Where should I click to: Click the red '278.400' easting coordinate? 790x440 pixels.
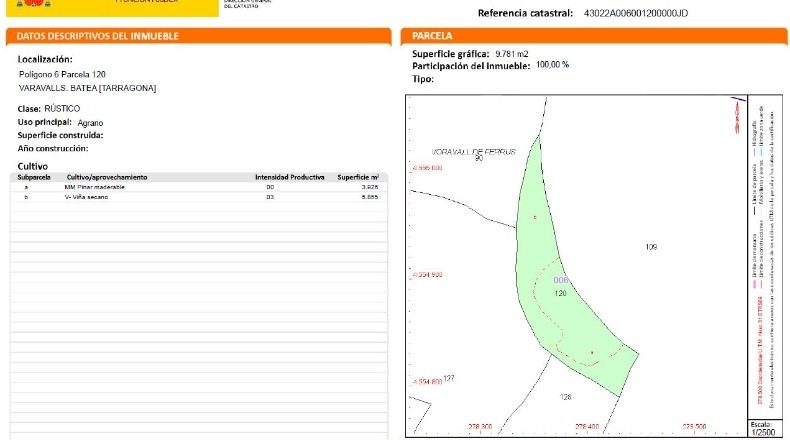587,427
